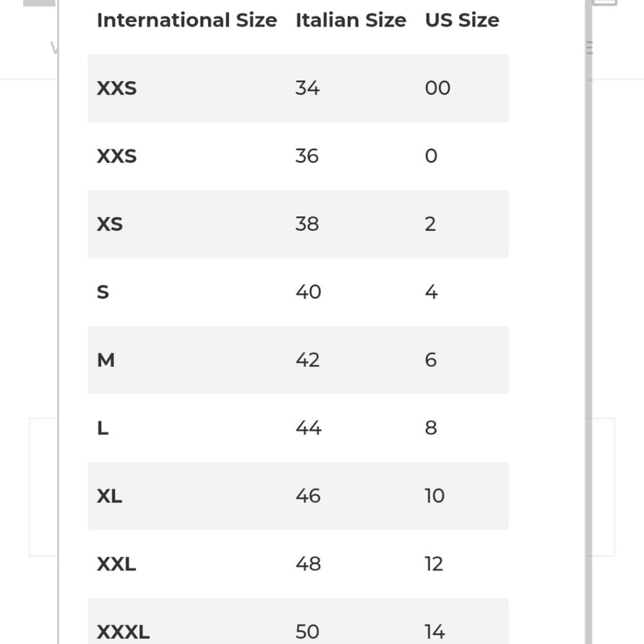
Task: Select the XS international size label
Action: pyautogui.click(x=109, y=224)
